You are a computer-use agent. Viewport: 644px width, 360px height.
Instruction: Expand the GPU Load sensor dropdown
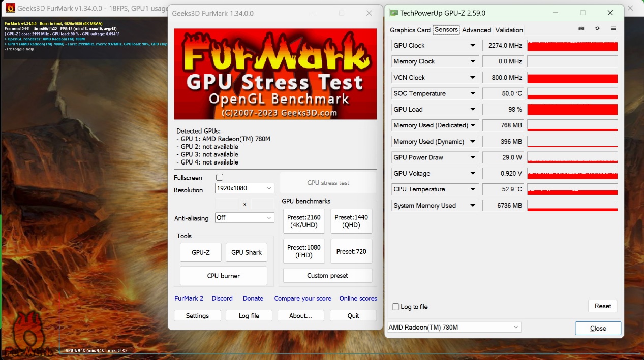click(x=473, y=110)
